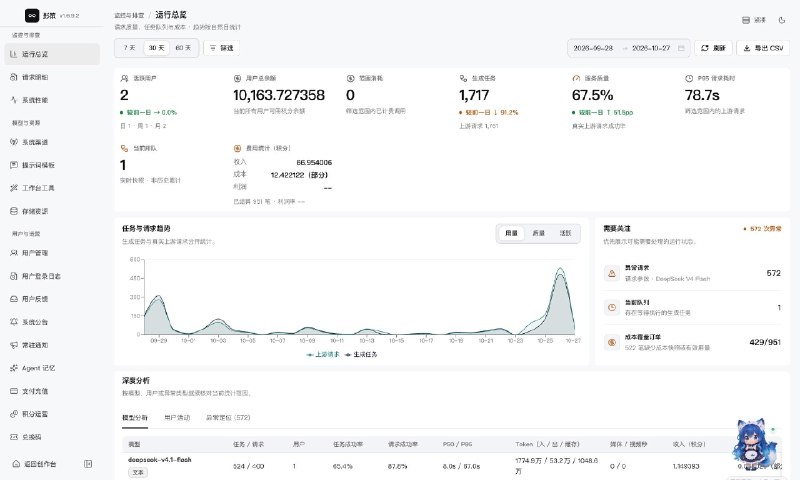800x480 pixels.
Task: Click the blue-haired mascot assistant
Action: [x=755, y=444]
